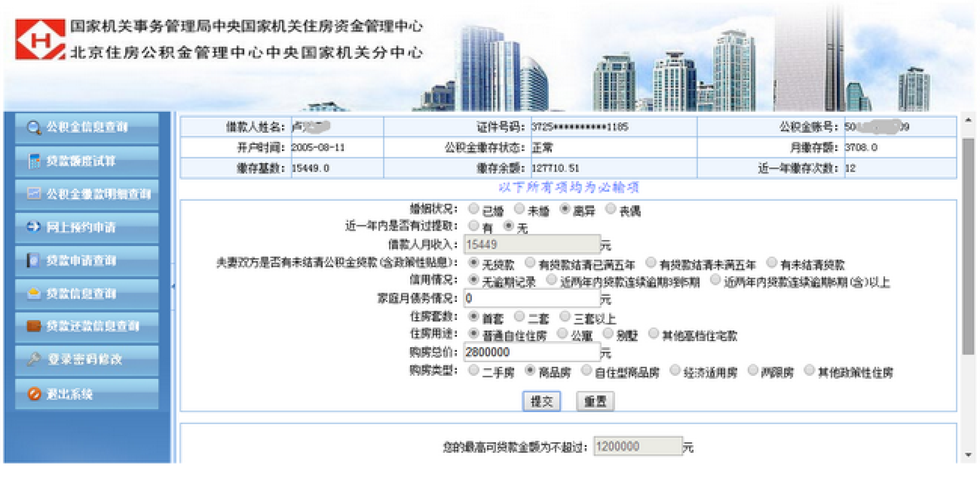The height and width of the screenshot is (483, 980).
Task: Select 经济适用房 purchase type
Action: click(675, 371)
